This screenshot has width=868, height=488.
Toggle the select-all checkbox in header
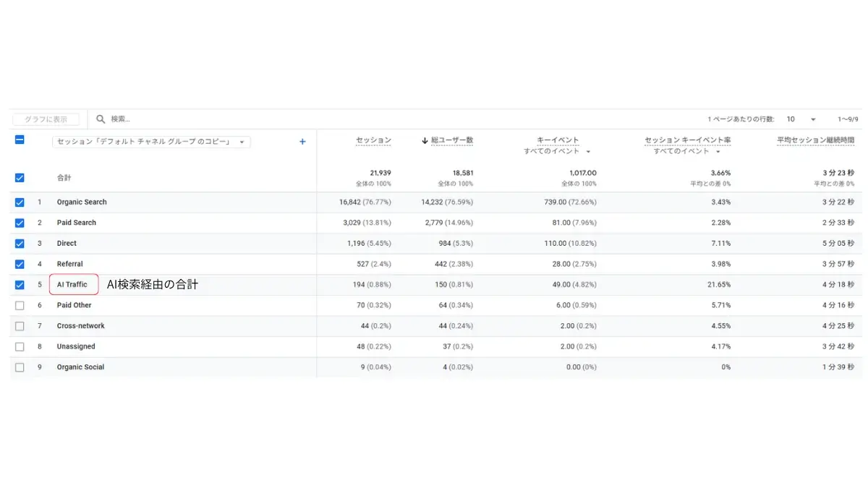(x=20, y=140)
